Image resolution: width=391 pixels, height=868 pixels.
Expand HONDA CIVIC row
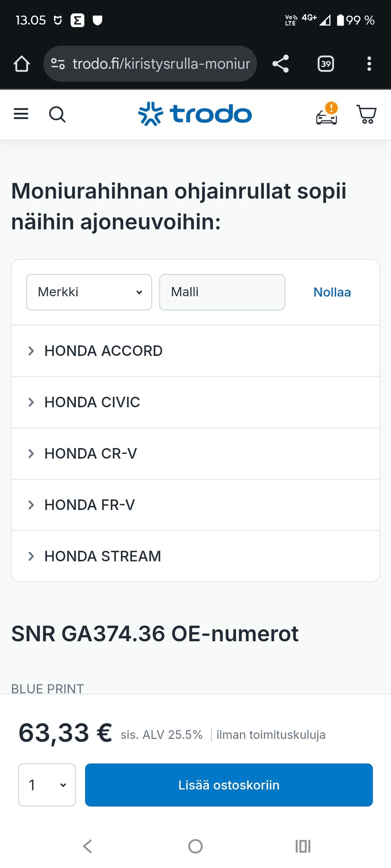[92, 402]
